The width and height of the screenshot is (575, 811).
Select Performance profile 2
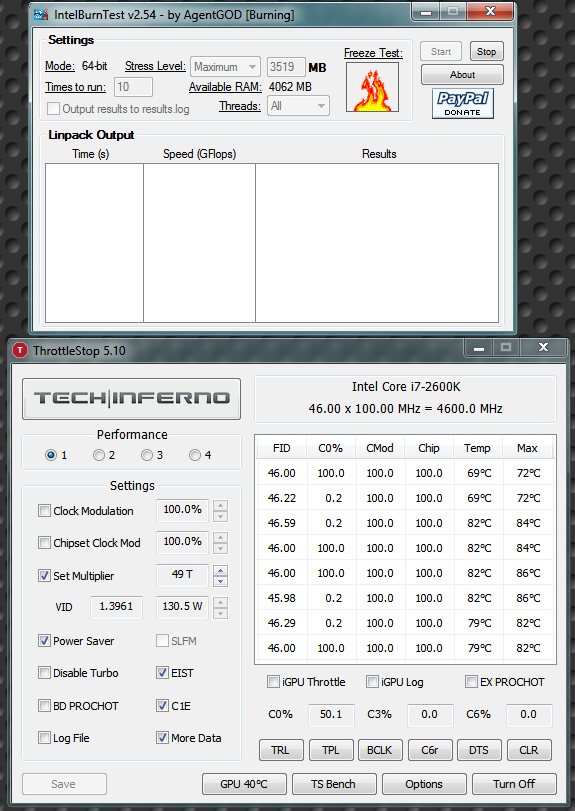tap(99, 455)
